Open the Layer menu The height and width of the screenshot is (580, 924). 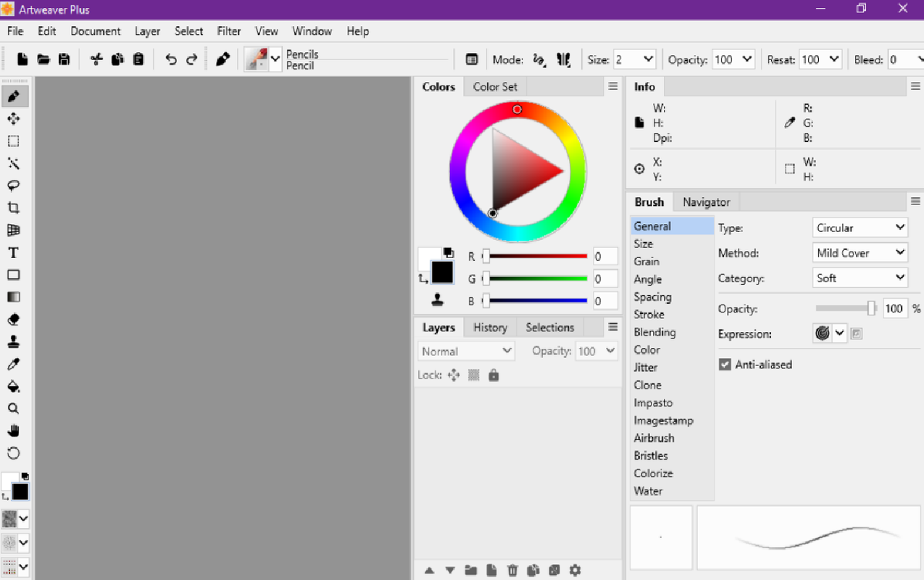tap(147, 31)
